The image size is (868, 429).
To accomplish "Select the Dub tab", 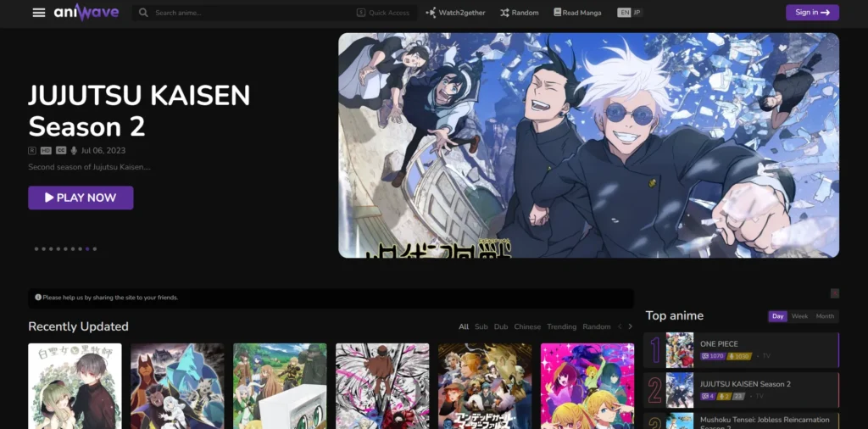I will (x=501, y=326).
